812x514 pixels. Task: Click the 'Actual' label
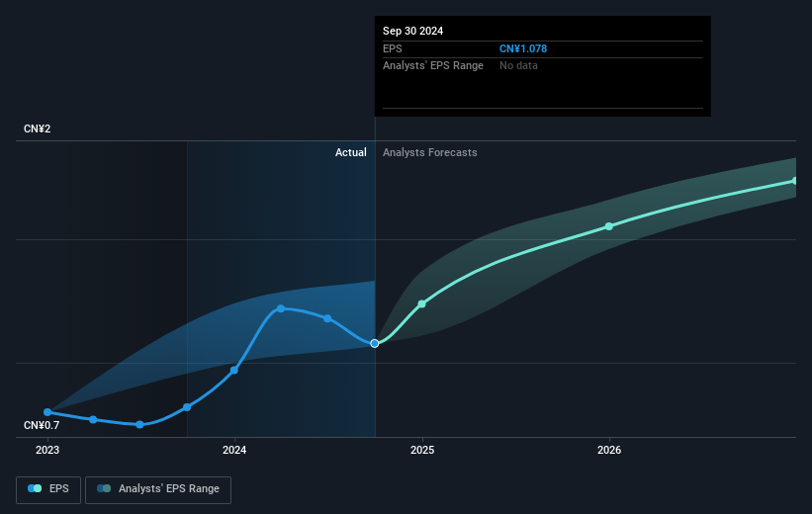click(350, 152)
